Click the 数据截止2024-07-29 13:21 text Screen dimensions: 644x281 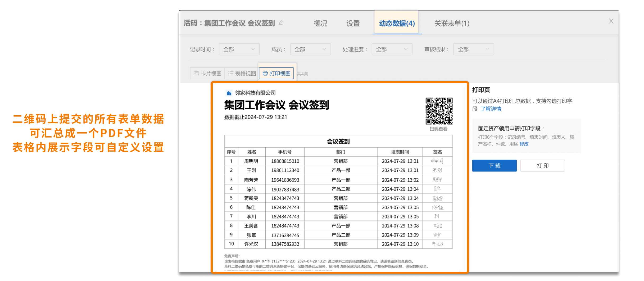(x=256, y=117)
